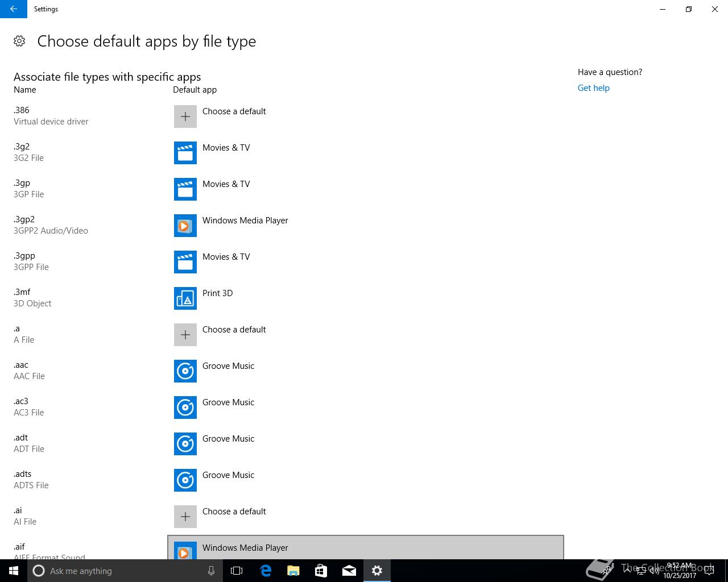Click the highlighted Windows Media Player for .aif
The image size is (728, 582).
[366, 547]
